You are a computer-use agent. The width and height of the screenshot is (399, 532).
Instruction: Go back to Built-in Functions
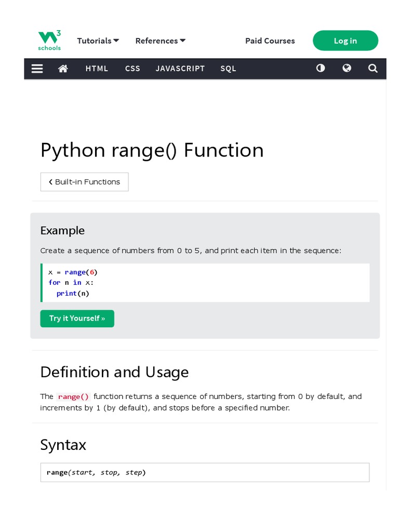84,182
